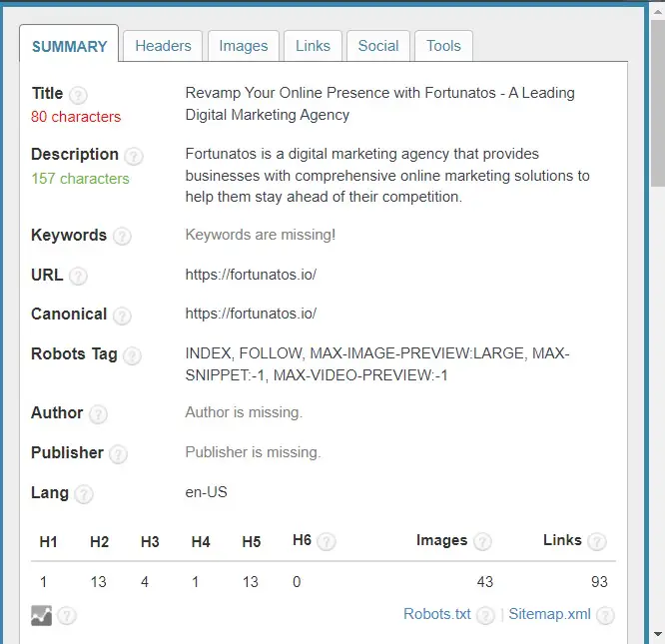Screen dimensions: 665x644
Task: Switch to the Images tab
Action: [x=244, y=46]
